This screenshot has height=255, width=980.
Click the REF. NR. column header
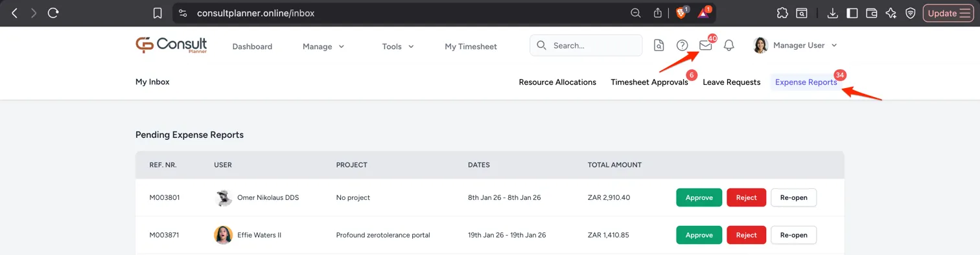pyautogui.click(x=163, y=165)
